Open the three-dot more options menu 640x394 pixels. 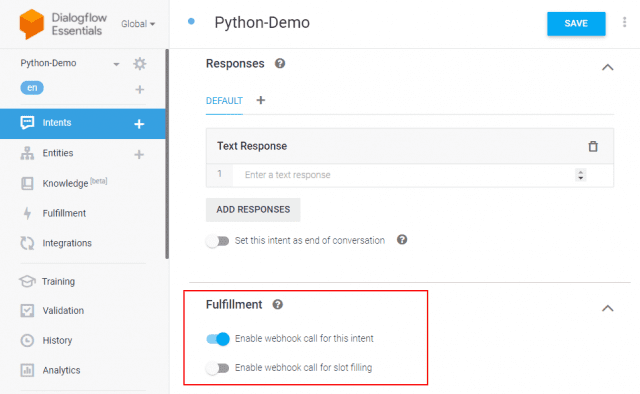[624, 22]
